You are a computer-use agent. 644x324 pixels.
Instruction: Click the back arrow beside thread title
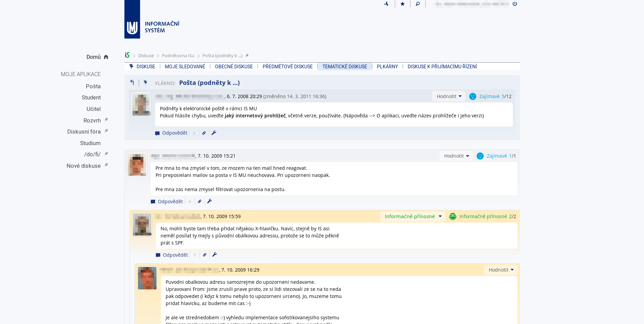click(x=132, y=83)
